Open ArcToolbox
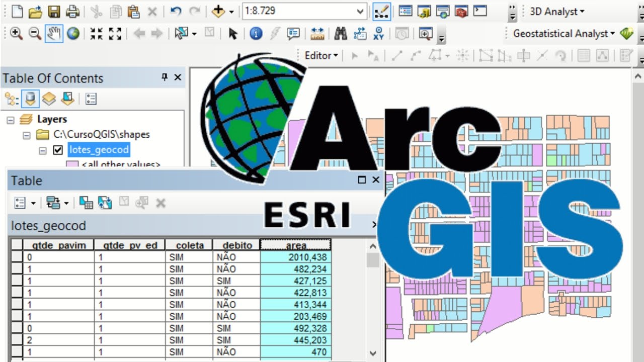Image resolution: width=644 pixels, height=362 pixels. coord(461,11)
